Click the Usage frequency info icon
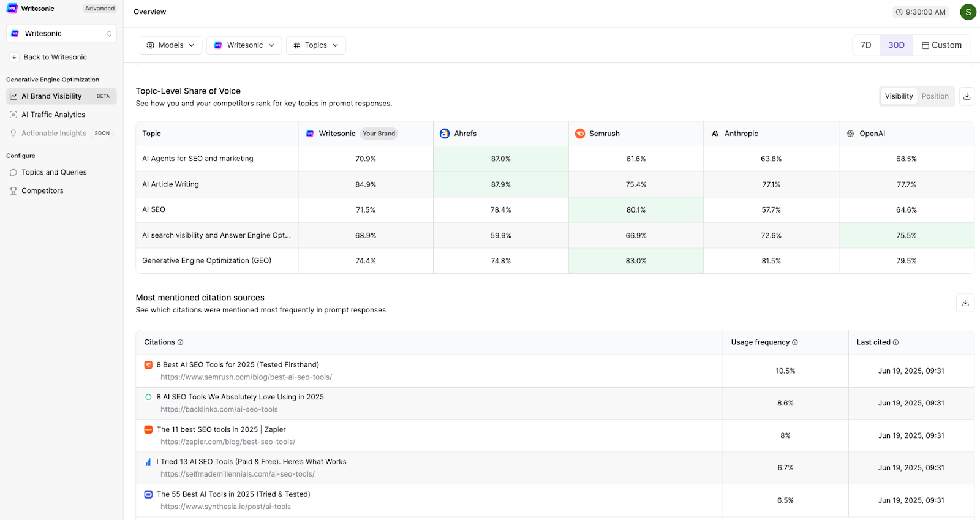The height and width of the screenshot is (520, 980). click(795, 342)
